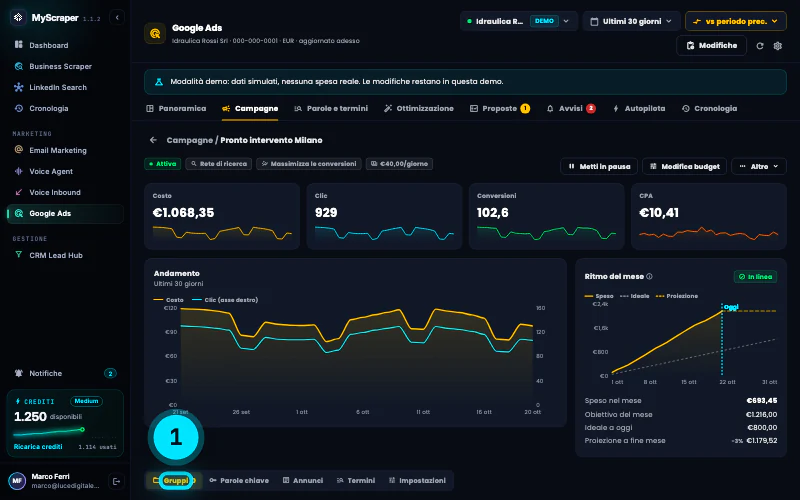Image resolution: width=800 pixels, height=500 pixels.
Task: Click Massimizza le conversioni tag
Action: click(309, 164)
